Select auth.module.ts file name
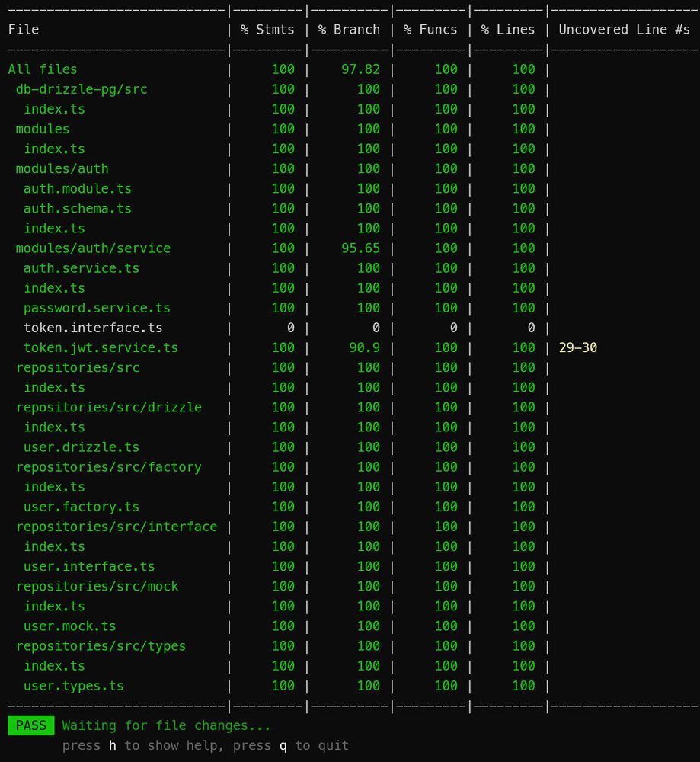 tap(77, 188)
